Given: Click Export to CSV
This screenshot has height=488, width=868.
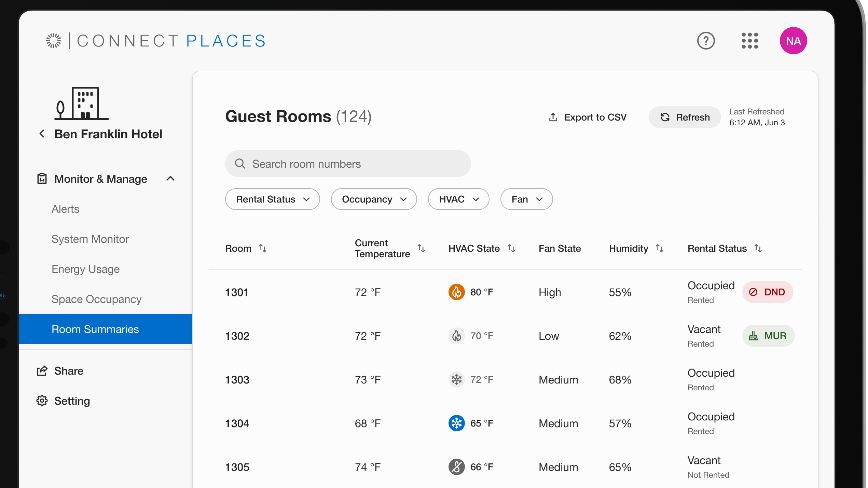Looking at the screenshot, I should pyautogui.click(x=588, y=117).
